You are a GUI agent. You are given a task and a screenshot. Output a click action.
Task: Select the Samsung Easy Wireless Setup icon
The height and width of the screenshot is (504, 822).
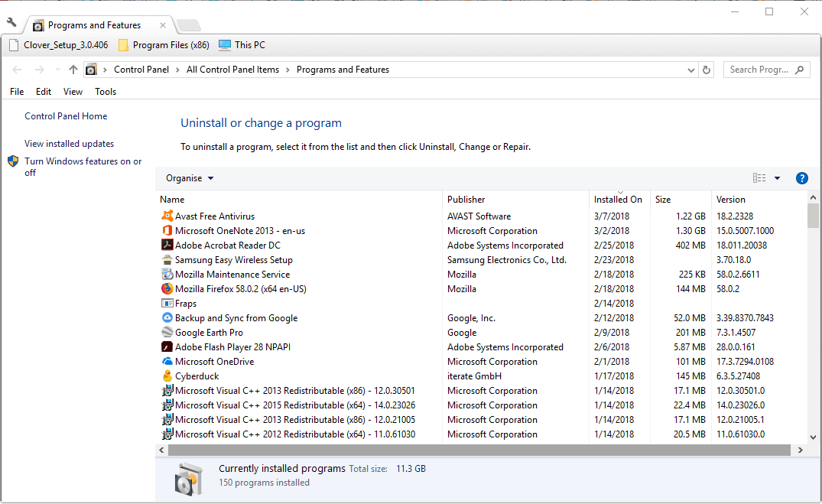[167, 259]
